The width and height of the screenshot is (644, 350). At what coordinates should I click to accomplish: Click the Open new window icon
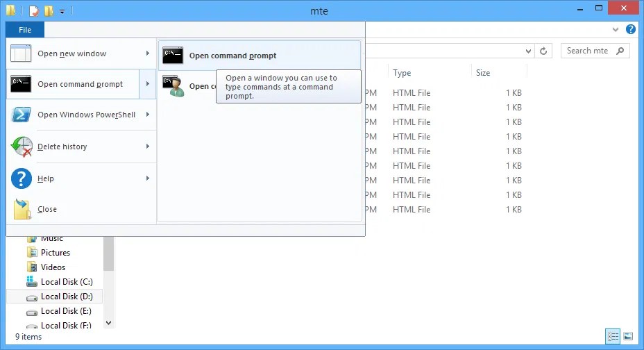[x=21, y=53]
